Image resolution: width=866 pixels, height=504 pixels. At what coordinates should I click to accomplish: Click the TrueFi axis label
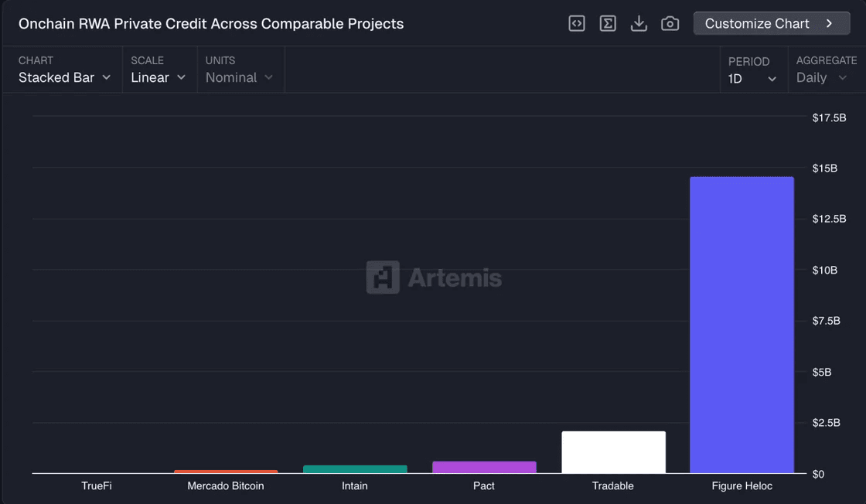click(97, 485)
